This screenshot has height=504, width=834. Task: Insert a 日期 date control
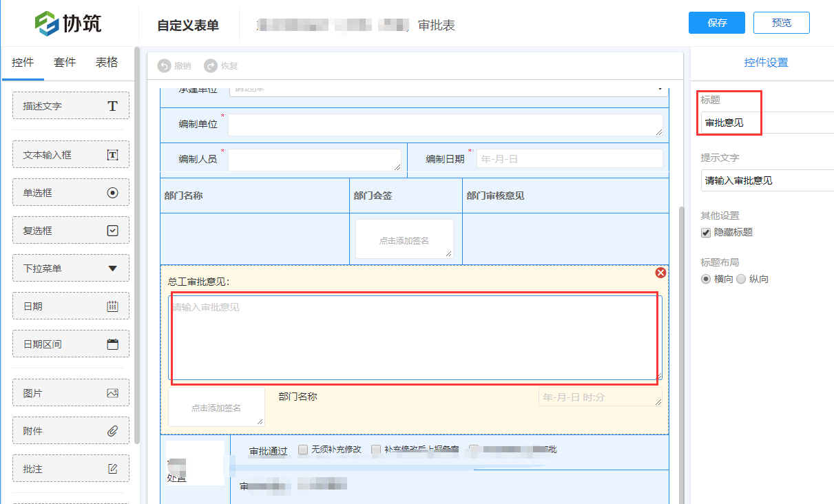(x=70, y=306)
